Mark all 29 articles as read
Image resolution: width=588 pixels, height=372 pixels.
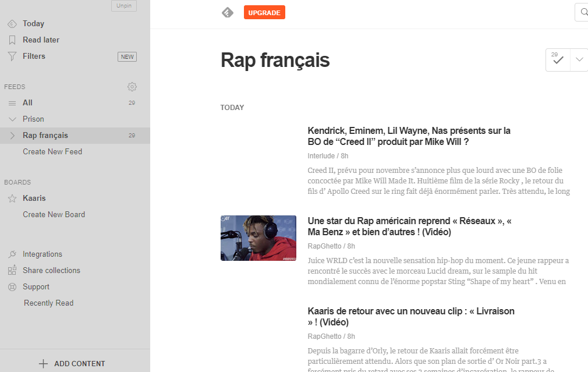click(x=558, y=60)
